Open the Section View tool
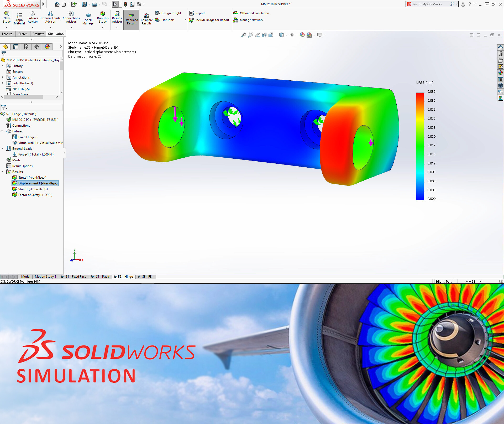The height and width of the screenshot is (424, 504). (x=264, y=35)
